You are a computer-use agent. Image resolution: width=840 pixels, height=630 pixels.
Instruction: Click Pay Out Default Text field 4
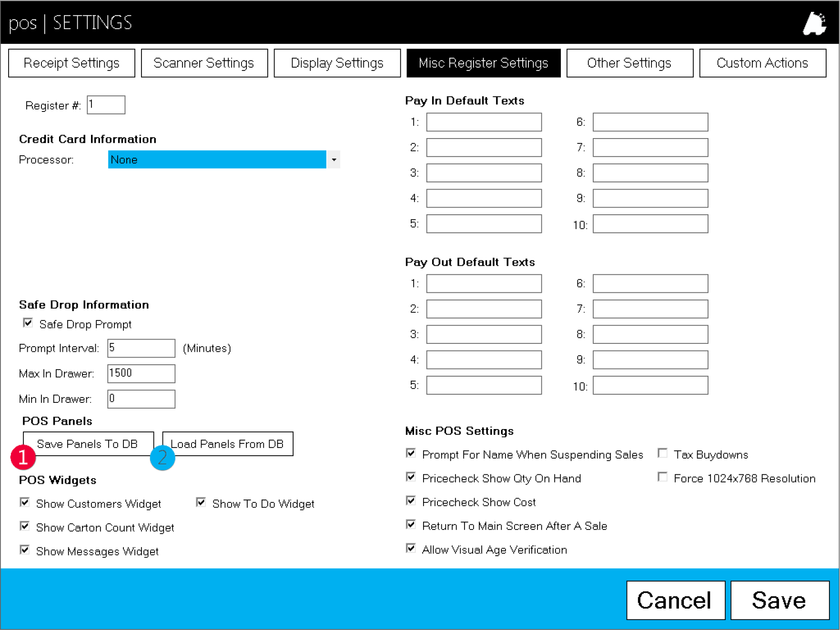pos(484,360)
